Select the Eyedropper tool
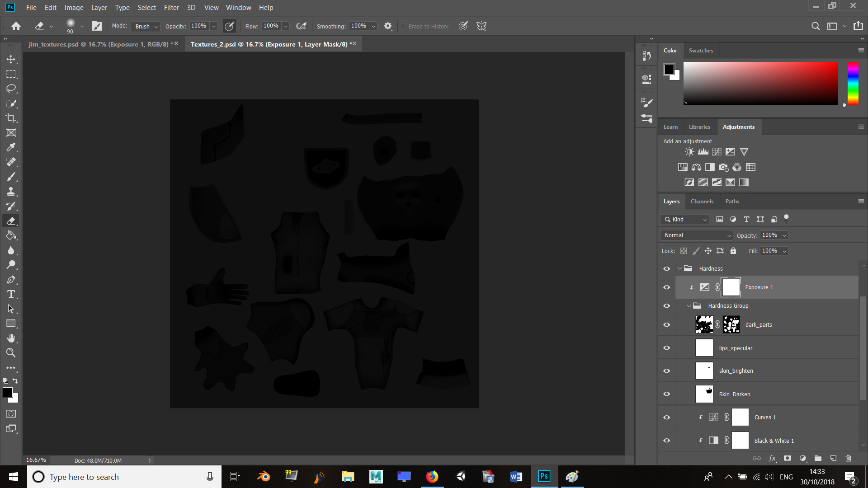The height and width of the screenshot is (488, 868). tap(11, 147)
